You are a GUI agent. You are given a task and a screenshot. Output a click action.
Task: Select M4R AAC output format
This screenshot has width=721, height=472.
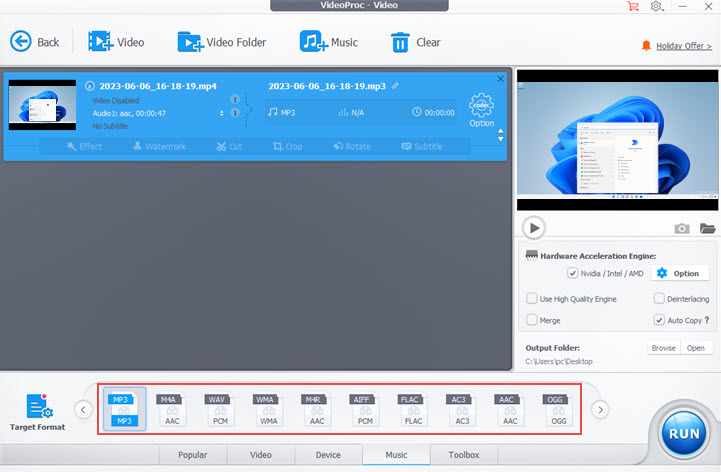click(x=317, y=409)
